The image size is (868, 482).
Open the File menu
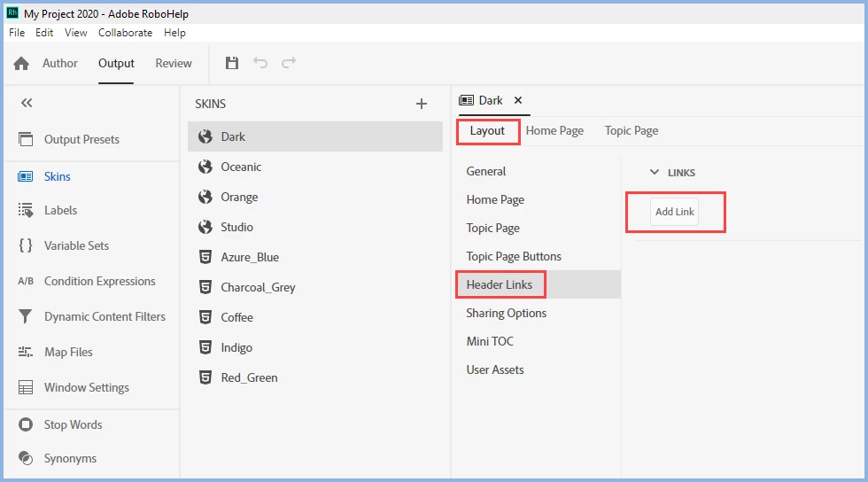click(x=17, y=33)
